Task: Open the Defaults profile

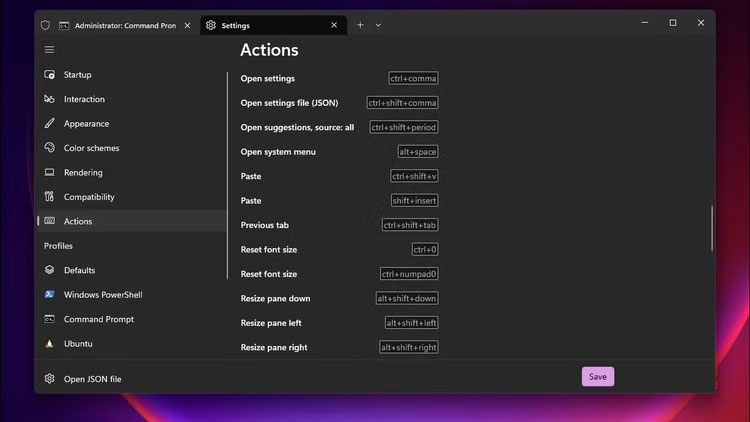Action: (132, 270)
